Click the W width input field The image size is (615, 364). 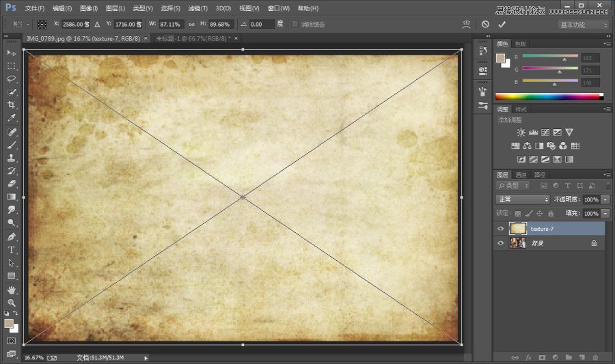coord(172,25)
